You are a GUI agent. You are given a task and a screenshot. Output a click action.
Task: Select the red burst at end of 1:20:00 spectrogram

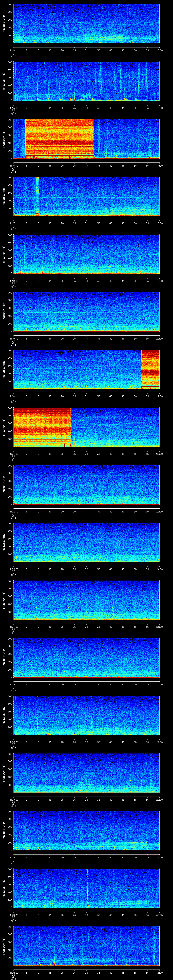click(150, 369)
